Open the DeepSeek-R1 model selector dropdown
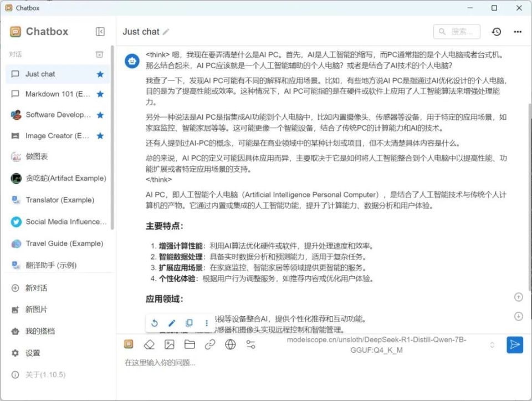Viewport: 532px width, 401px height. pyautogui.click(x=377, y=344)
